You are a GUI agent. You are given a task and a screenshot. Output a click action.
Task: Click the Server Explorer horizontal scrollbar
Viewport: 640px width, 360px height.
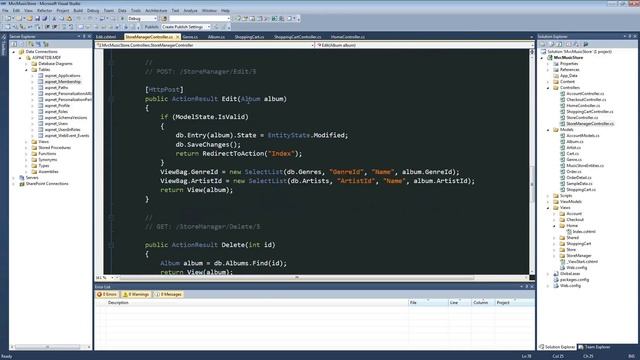[48, 347]
